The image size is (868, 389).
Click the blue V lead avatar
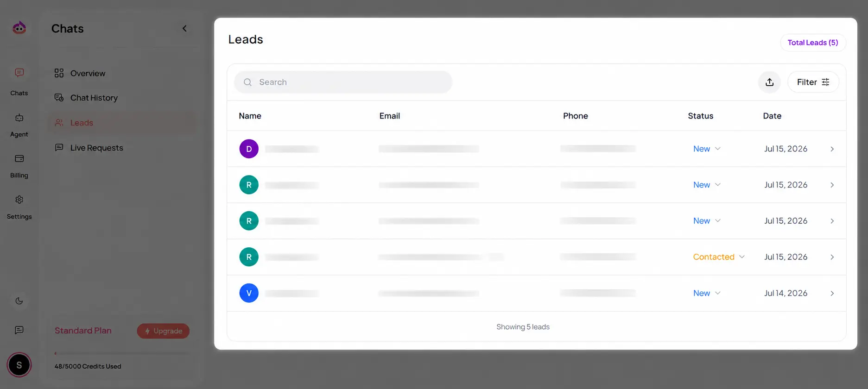tap(249, 293)
